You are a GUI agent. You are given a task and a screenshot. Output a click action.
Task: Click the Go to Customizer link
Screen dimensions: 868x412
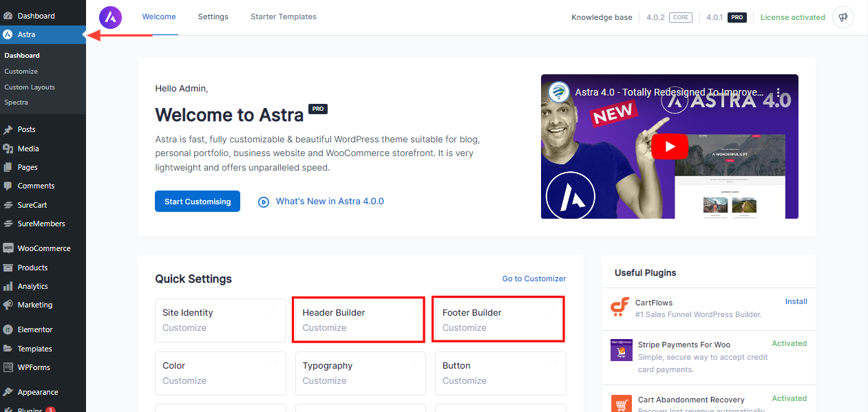tap(534, 279)
